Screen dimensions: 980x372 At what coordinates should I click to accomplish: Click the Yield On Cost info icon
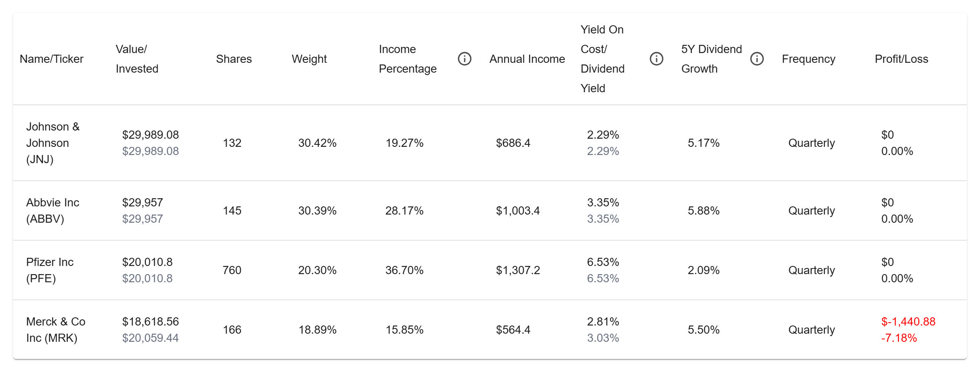click(x=656, y=59)
